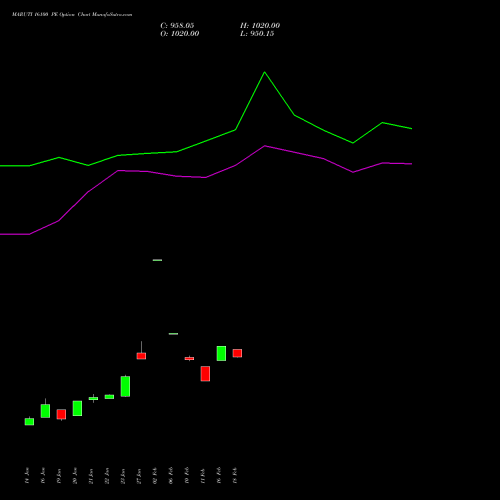The image size is (500, 500).
Task: Click the 27 Jan date axis label
Action: point(139,476)
